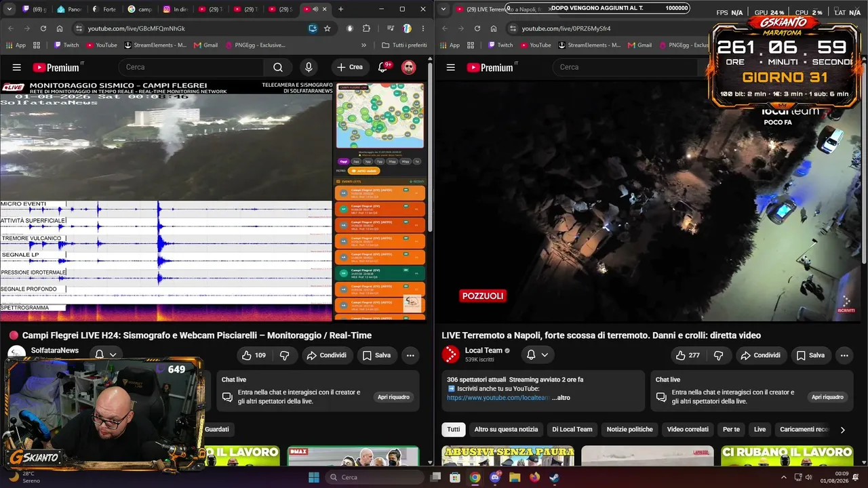Viewport: 868px width, 488px height.
Task: Click YouTube Premium logo in left window
Action: point(56,67)
